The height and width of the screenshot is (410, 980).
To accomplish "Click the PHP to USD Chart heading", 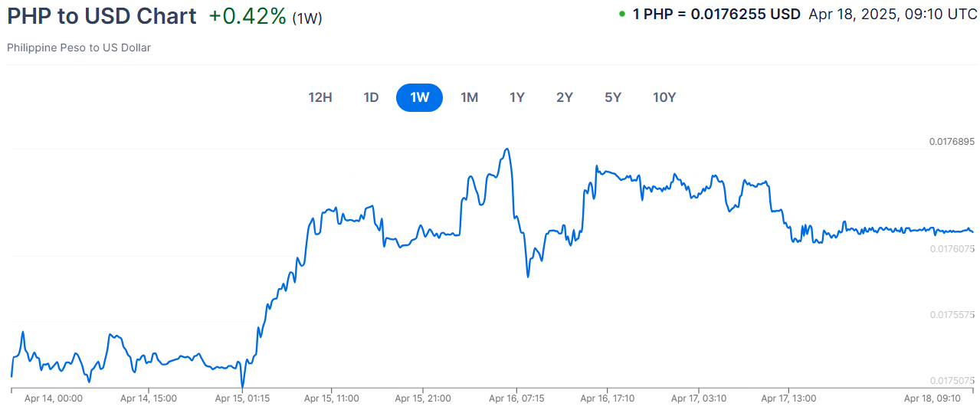I will [x=101, y=16].
